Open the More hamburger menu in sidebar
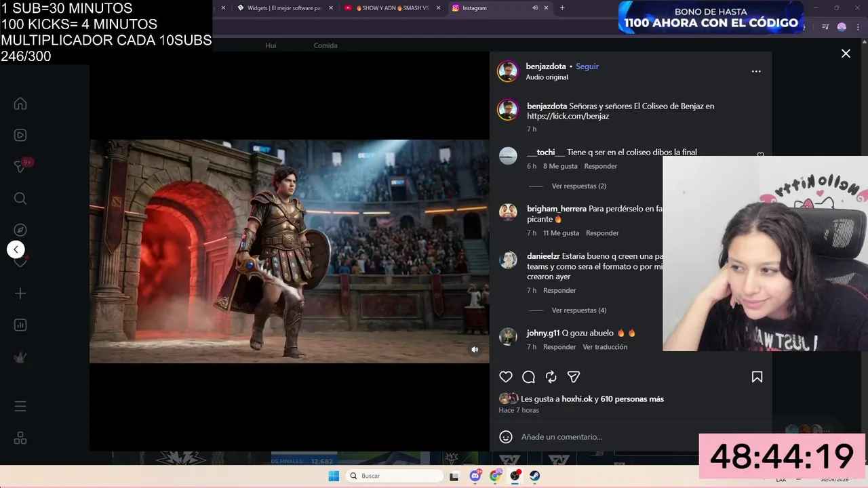Screen dimensions: 868x488 pyautogui.click(x=20, y=406)
